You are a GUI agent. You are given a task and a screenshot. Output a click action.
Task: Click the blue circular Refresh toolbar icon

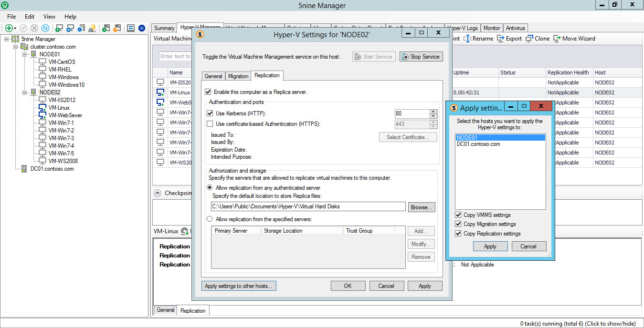click(45, 29)
